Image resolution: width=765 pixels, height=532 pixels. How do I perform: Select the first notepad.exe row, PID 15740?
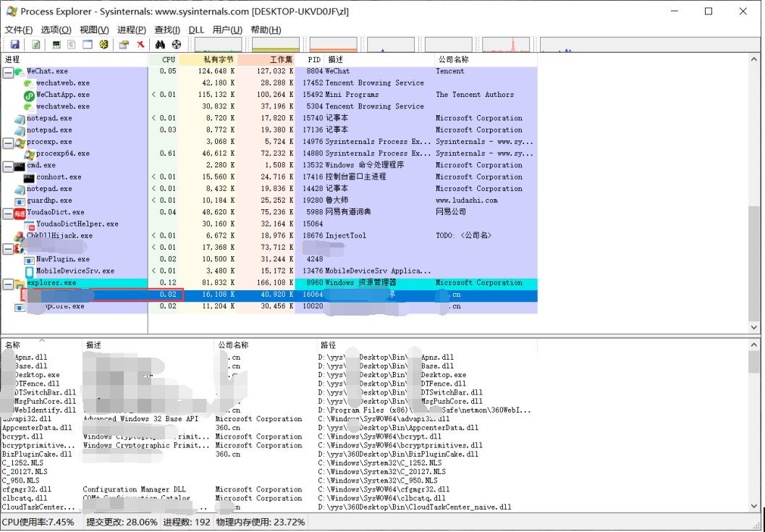[269, 119]
